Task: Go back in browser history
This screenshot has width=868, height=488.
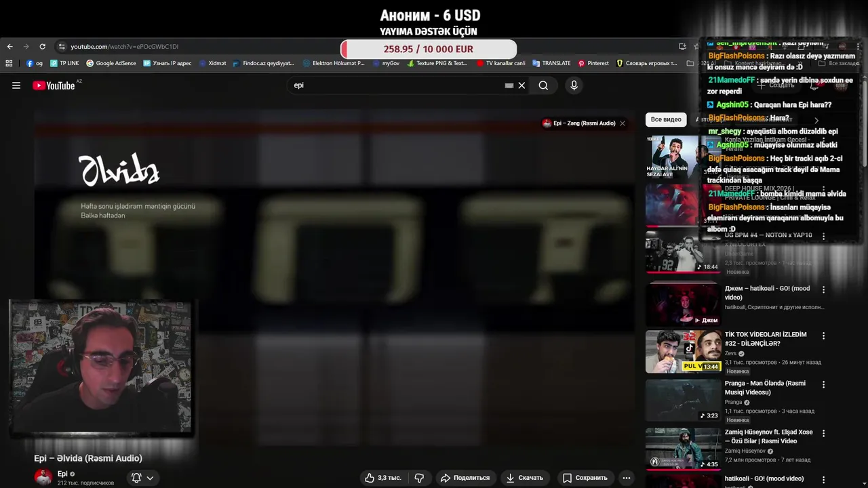Action: tap(9, 47)
